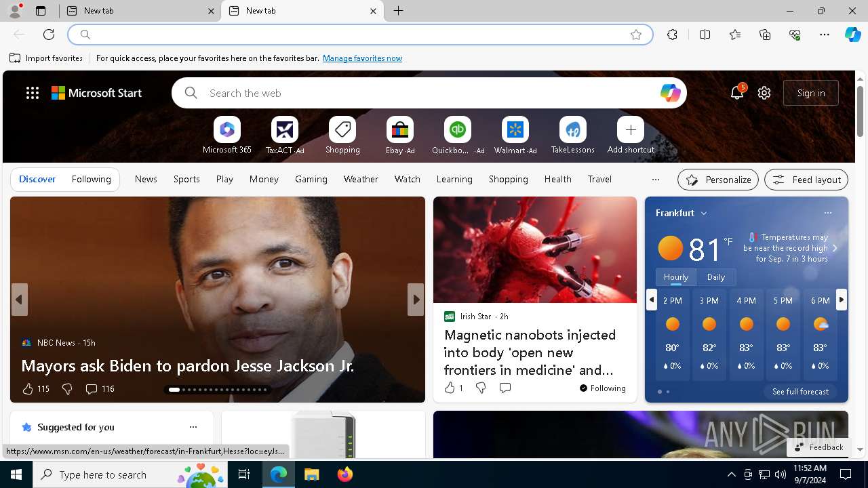This screenshot has height=488, width=868.
Task: Click the Personalize button
Action: click(718, 180)
